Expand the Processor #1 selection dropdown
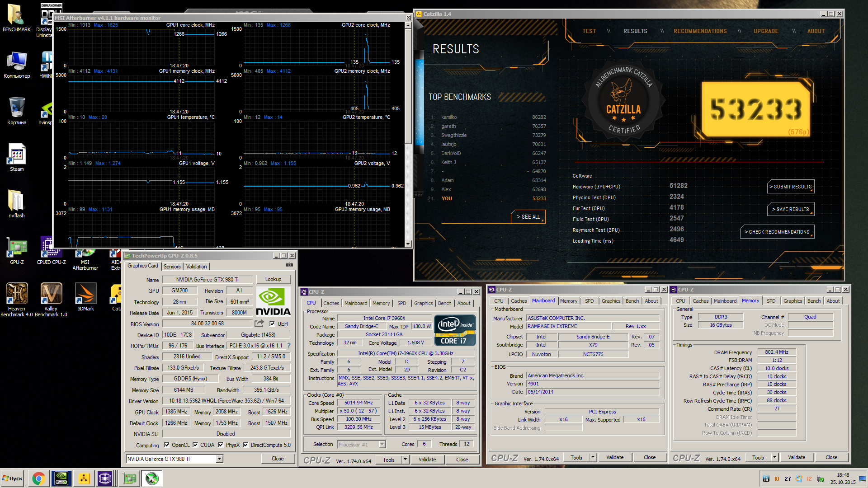Viewport: 868px width, 488px height. coord(382,445)
